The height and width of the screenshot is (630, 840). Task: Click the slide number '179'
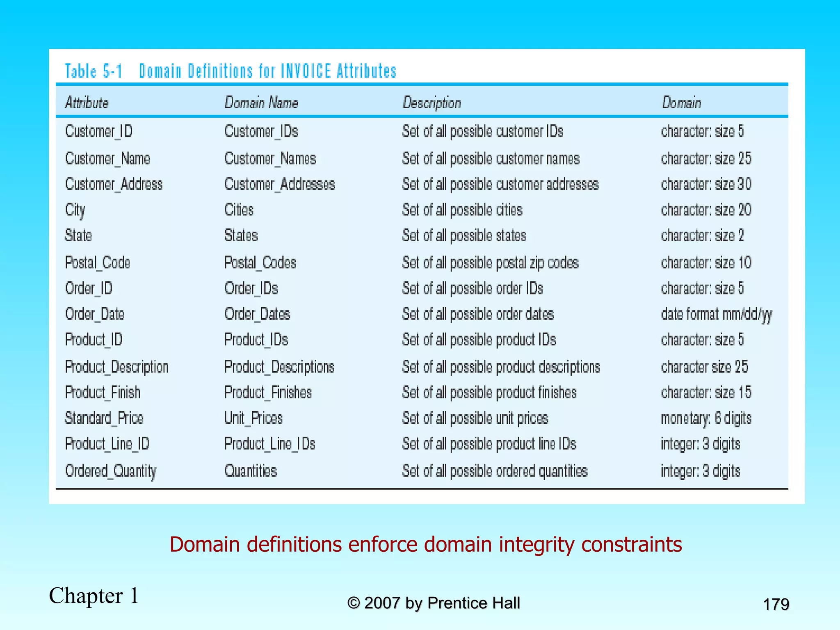pyautogui.click(x=776, y=605)
